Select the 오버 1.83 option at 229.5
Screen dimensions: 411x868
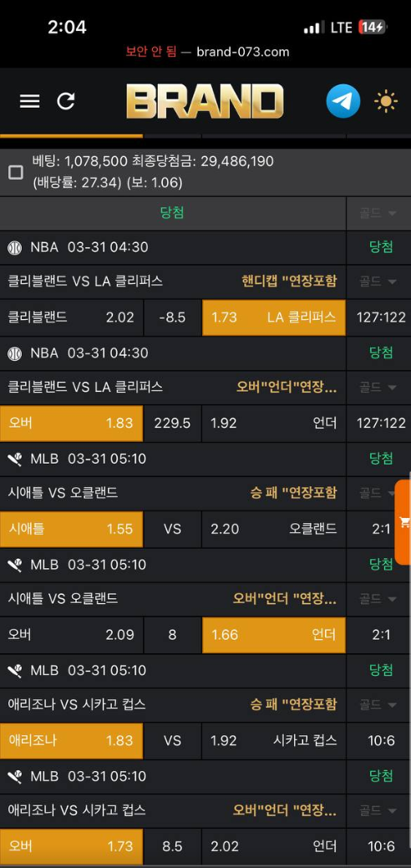click(72, 424)
